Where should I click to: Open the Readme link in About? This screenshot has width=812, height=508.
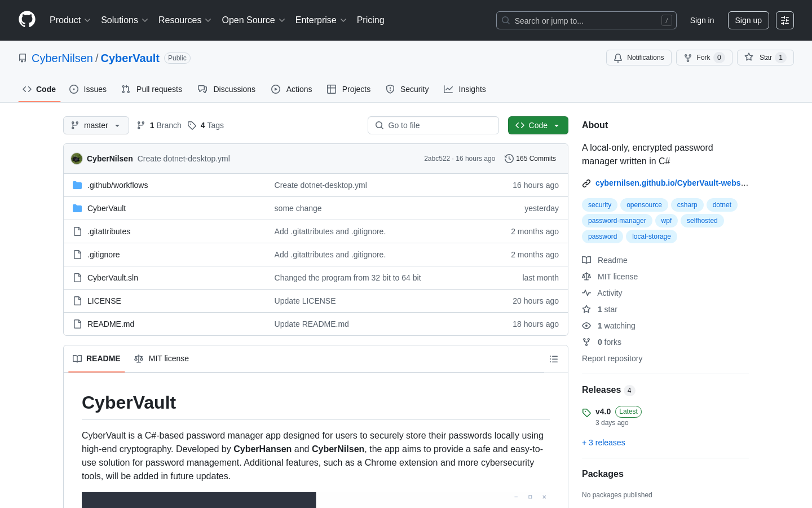604,260
